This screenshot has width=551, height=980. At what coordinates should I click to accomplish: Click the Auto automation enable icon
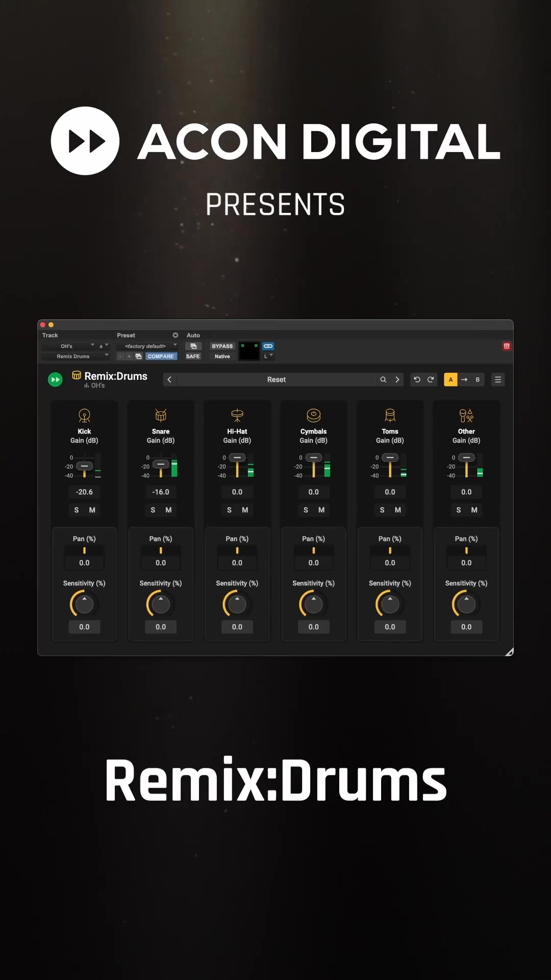coord(193,346)
